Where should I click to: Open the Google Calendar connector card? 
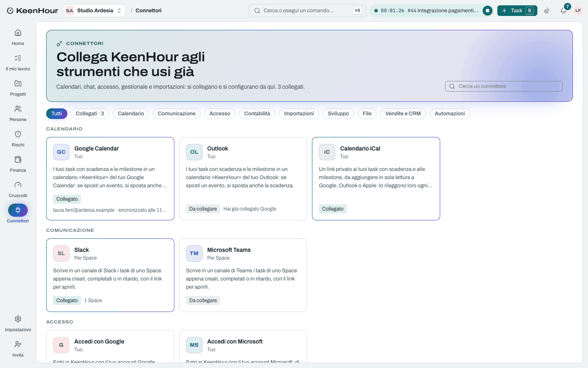110,179
